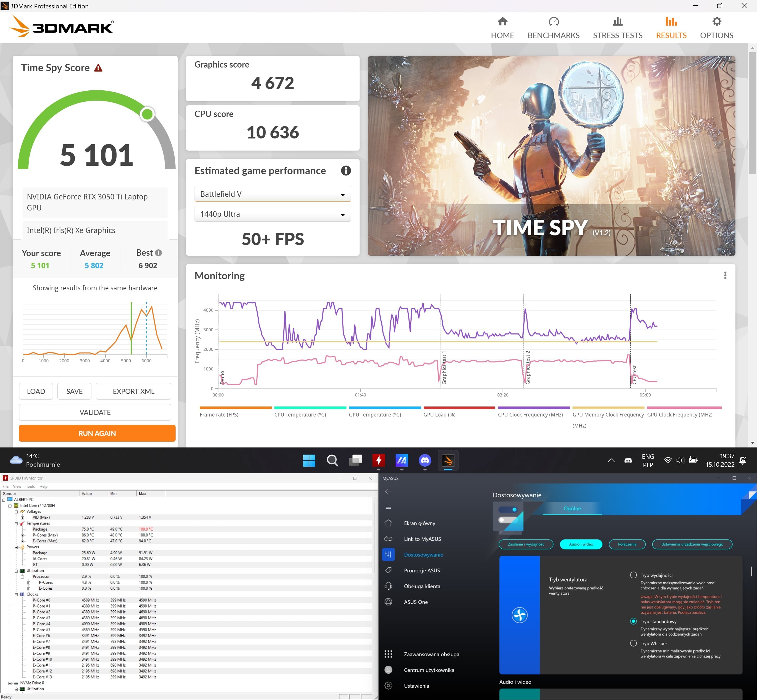Switch to the Ogólne tab in MyASUS

(x=572, y=508)
